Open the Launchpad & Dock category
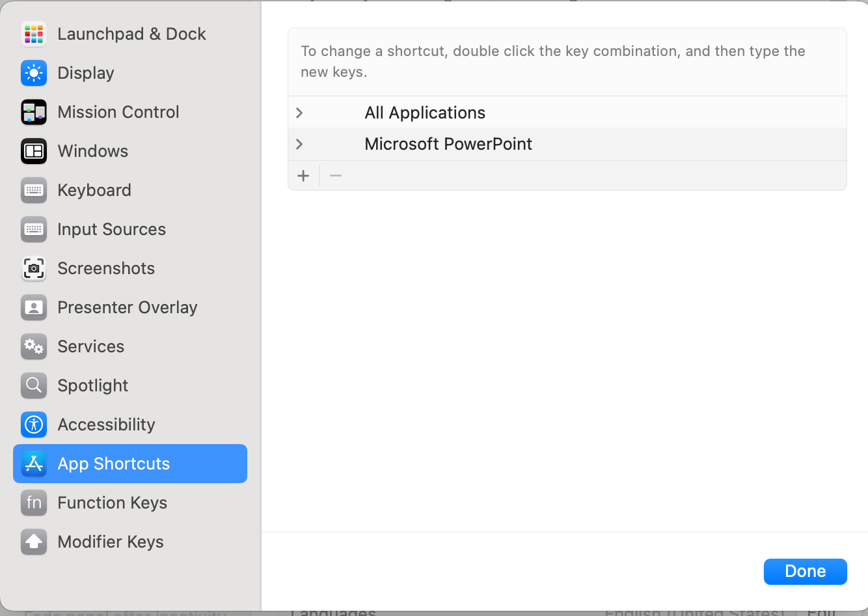This screenshot has height=616, width=868. (130, 34)
